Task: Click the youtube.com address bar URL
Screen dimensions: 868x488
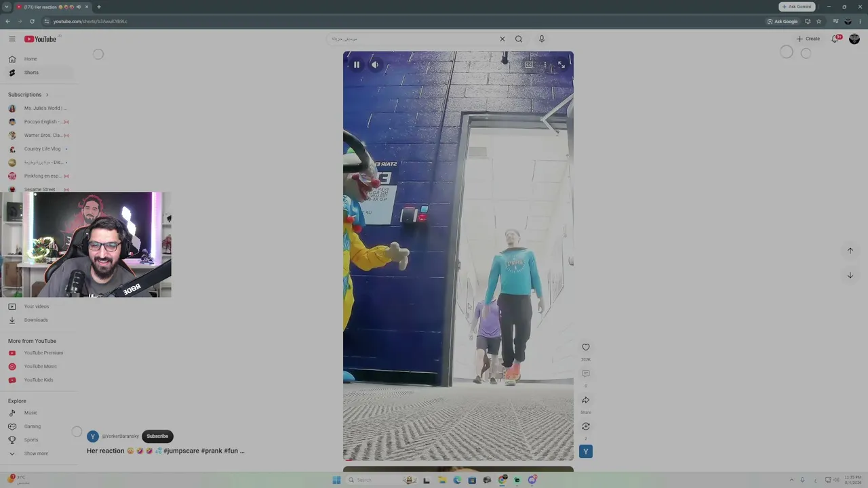Action: tap(90, 21)
